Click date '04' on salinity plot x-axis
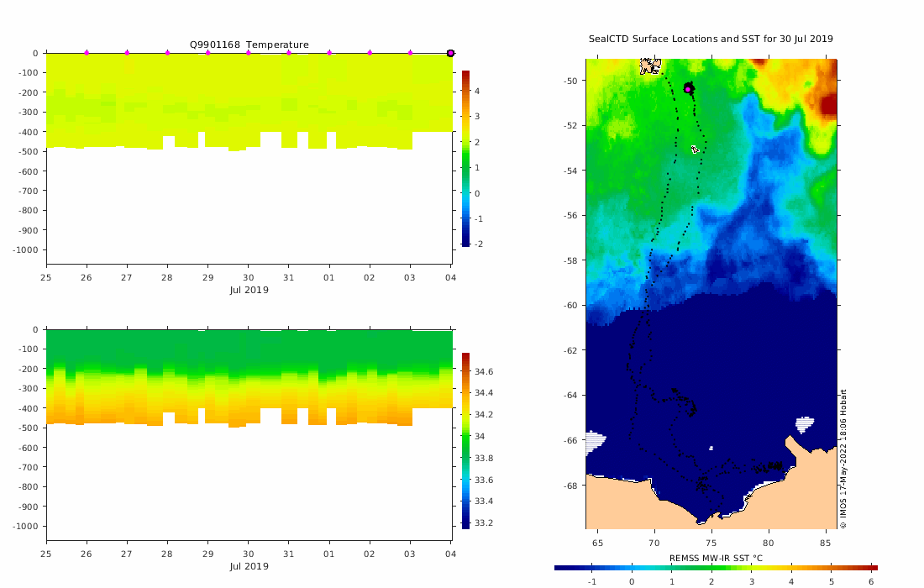This screenshot has width=924, height=588. click(x=451, y=554)
